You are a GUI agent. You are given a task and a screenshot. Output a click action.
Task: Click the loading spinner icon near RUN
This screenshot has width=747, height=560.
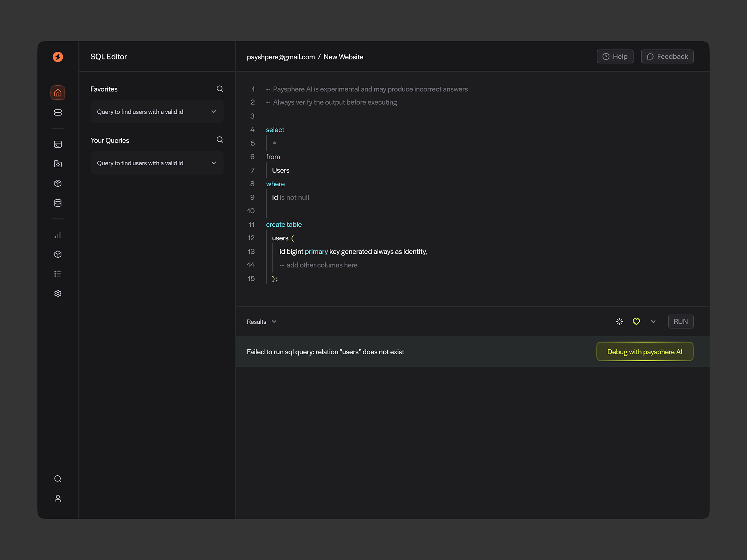[619, 322]
